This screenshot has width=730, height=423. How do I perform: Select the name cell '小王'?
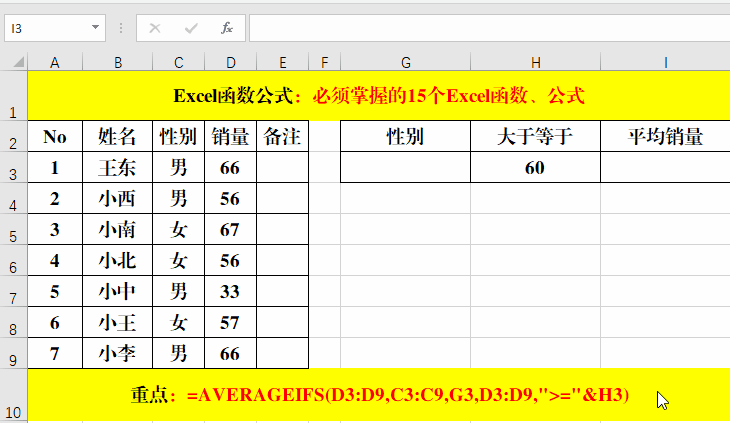point(117,322)
